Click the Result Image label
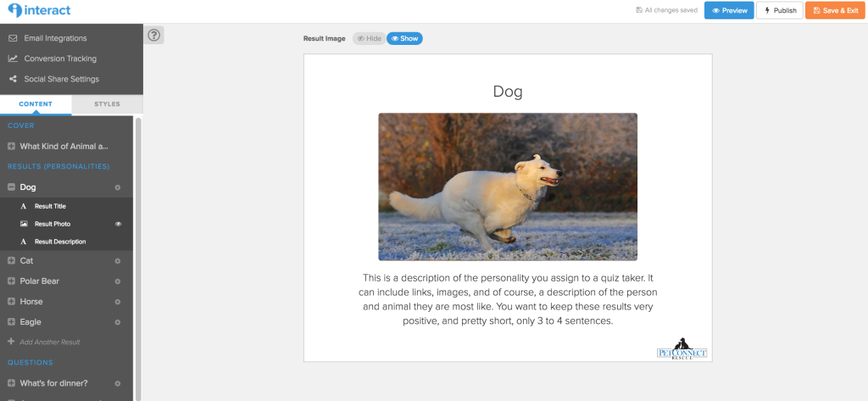This screenshot has width=868, height=401. [324, 39]
